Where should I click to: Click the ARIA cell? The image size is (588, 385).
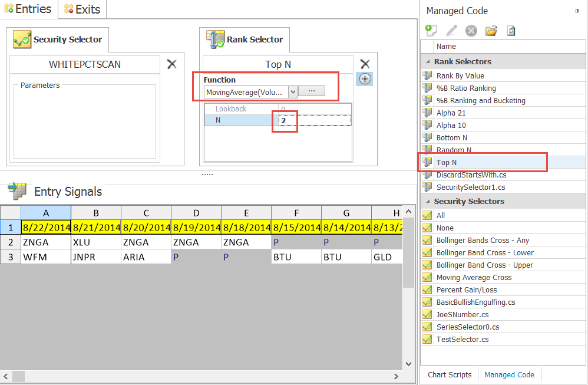click(x=146, y=257)
